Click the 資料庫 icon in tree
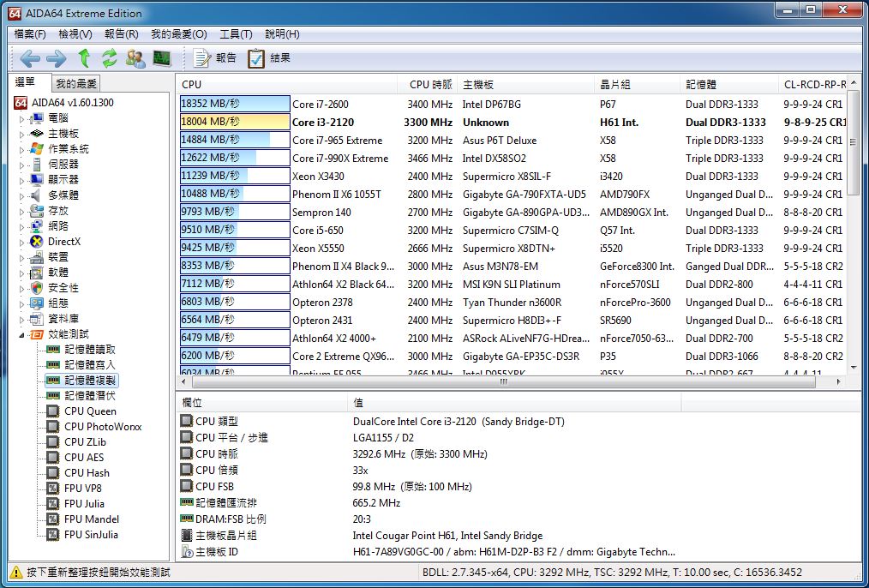The image size is (869, 588). pos(37,319)
